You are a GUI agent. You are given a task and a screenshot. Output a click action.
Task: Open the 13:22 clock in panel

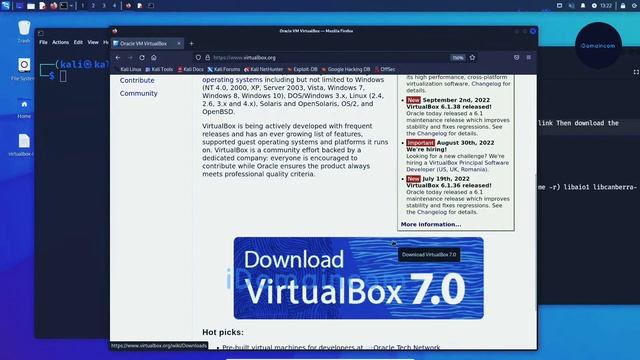click(x=606, y=6)
